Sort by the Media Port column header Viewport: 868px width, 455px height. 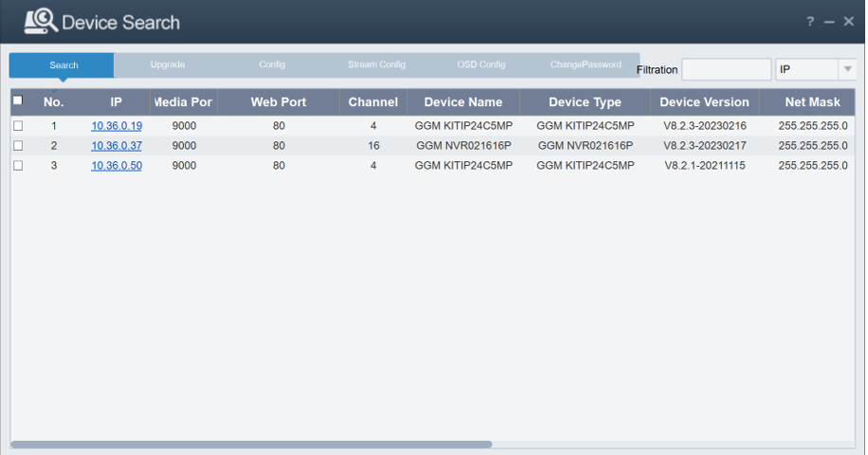point(184,101)
